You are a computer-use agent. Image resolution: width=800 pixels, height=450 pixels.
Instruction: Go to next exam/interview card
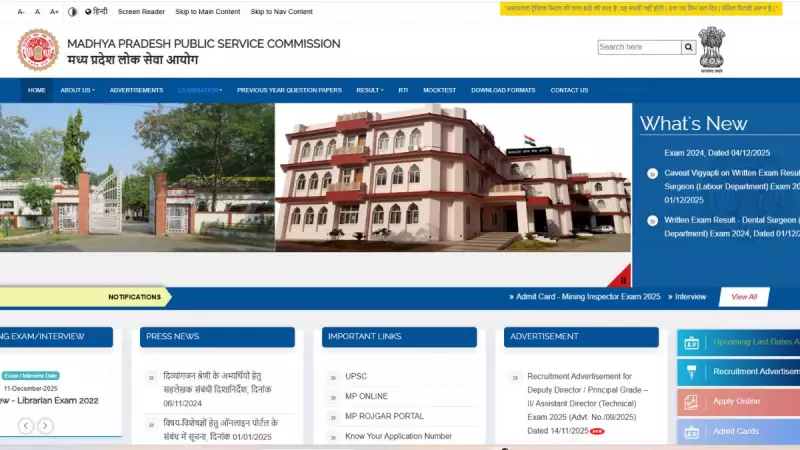tap(45, 426)
